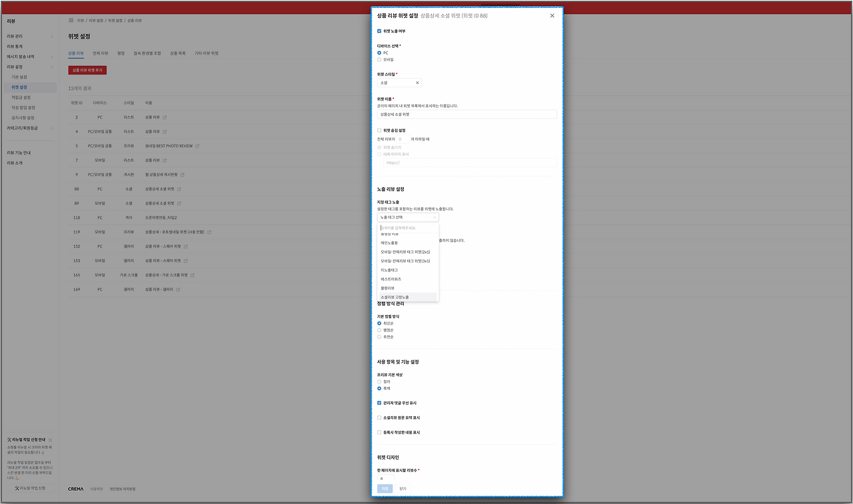Switch to the 평점 tab
The width and height of the screenshot is (853, 504).
click(121, 53)
